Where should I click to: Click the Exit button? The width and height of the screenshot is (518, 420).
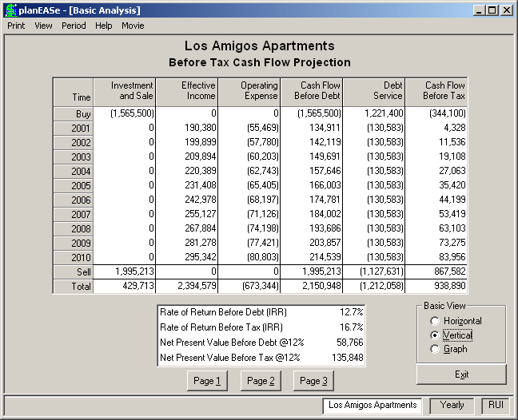coord(461,374)
